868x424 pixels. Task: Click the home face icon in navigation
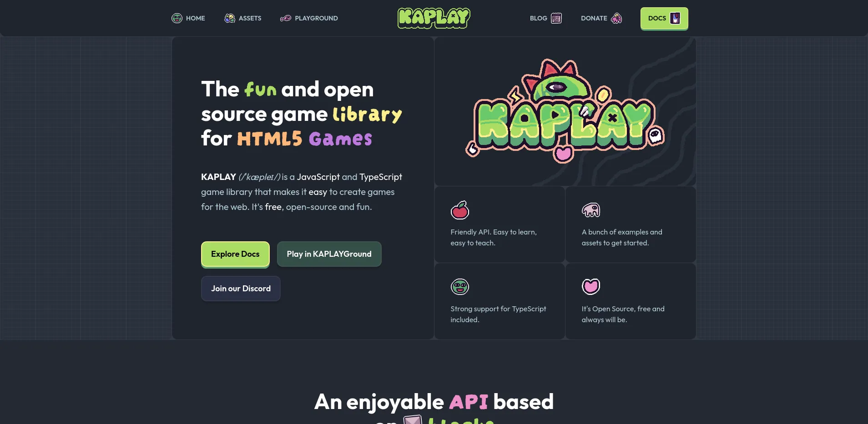177,18
